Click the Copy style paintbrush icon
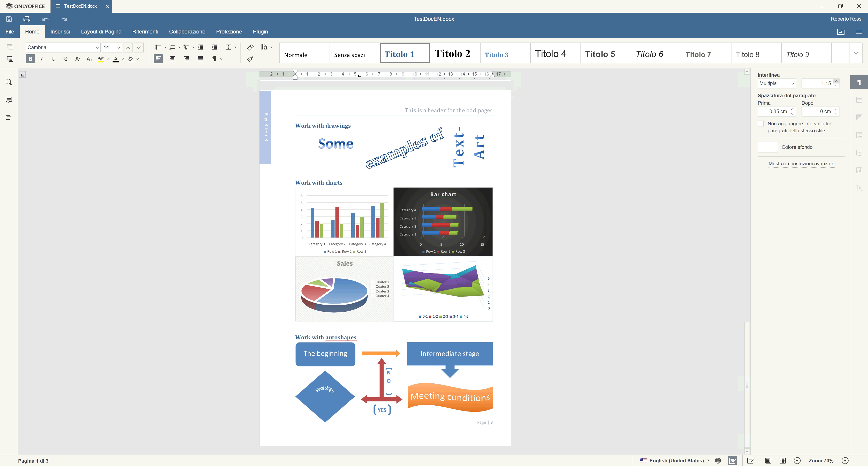The width and height of the screenshot is (868, 466). click(250, 59)
